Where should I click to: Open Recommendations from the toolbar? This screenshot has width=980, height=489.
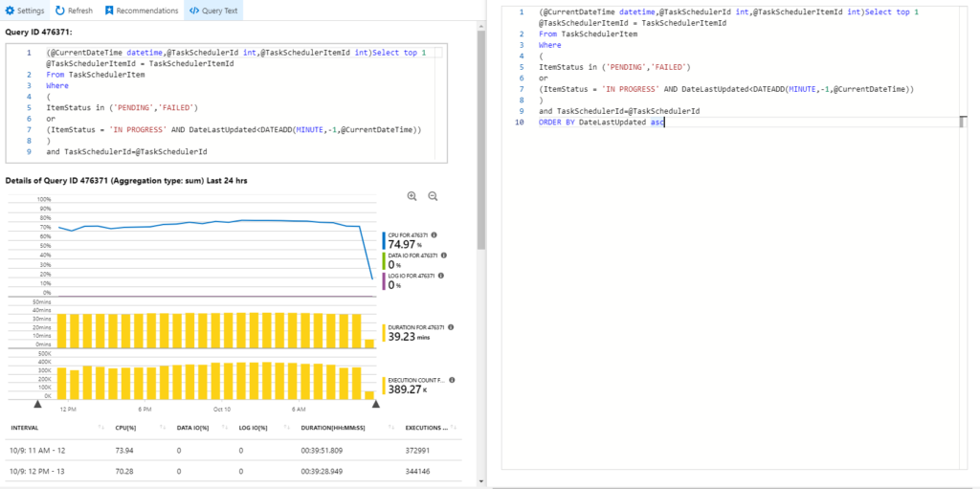(x=142, y=11)
